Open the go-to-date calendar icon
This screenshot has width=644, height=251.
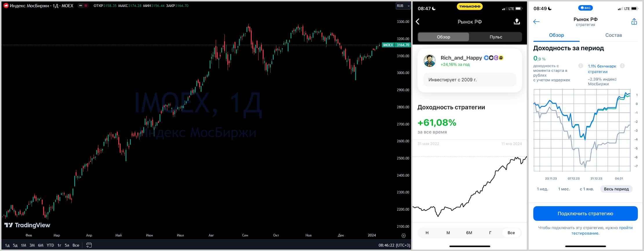click(89, 245)
